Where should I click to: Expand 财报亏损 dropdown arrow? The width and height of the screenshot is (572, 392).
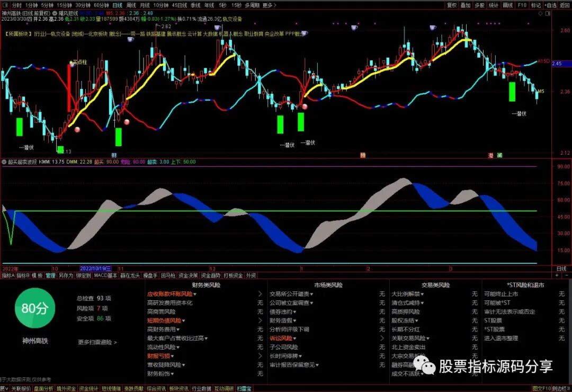[172, 356]
